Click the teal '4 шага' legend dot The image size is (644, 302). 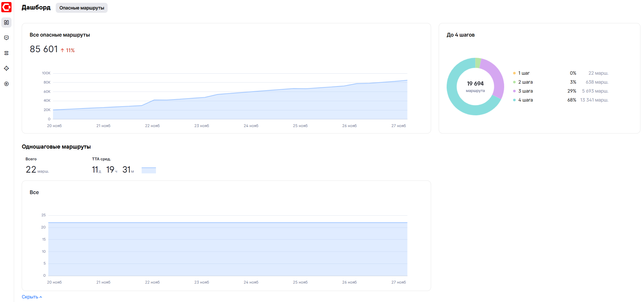coord(514,100)
